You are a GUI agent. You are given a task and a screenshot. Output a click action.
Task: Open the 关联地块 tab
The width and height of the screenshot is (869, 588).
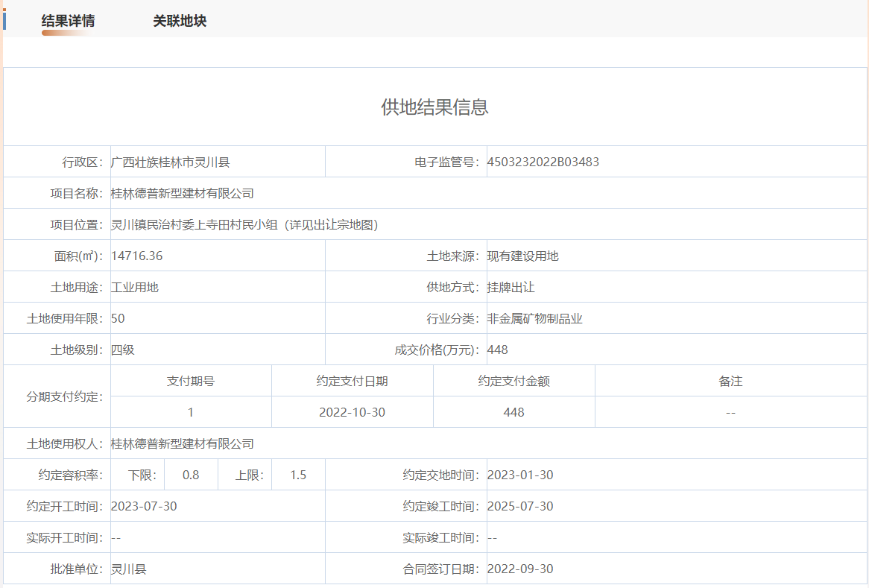pyautogui.click(x=180, y=21)
